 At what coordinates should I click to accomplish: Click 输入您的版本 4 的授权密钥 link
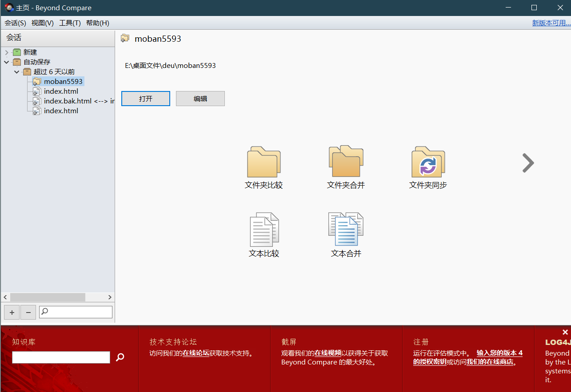click(x=468, y=357)
